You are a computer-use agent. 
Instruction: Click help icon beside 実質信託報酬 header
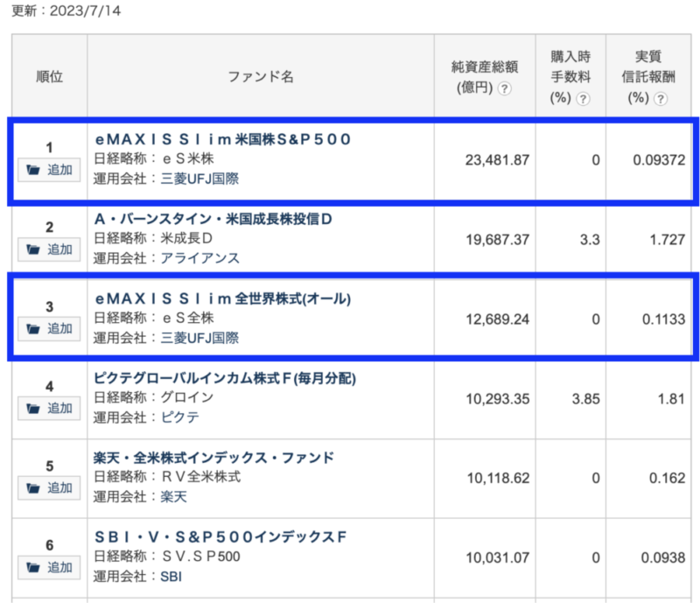(661, 99)
